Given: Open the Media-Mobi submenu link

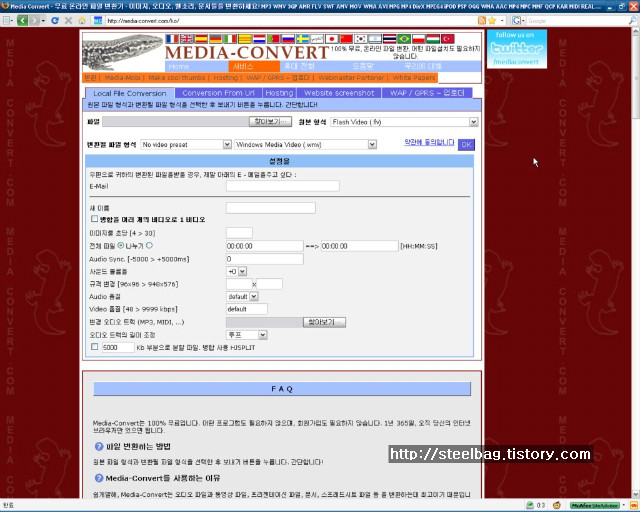Looking at the screenshot, I should pyautogui.click(x=122, y=78).
